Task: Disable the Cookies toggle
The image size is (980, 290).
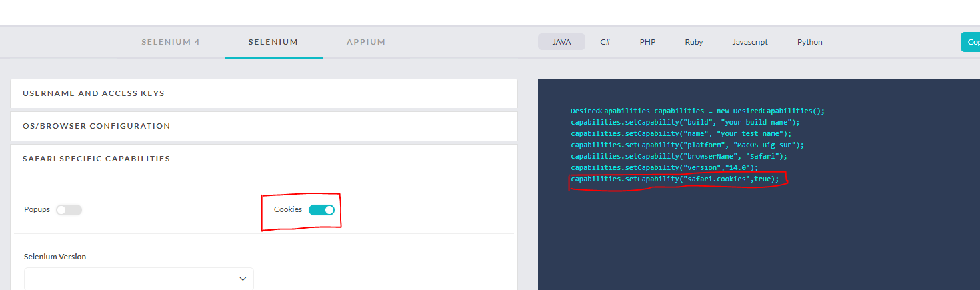Action: [321, 210]
